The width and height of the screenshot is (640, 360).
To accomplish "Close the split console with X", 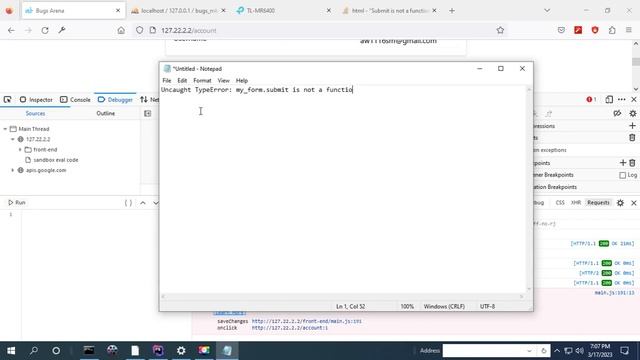I will point(634,203).
